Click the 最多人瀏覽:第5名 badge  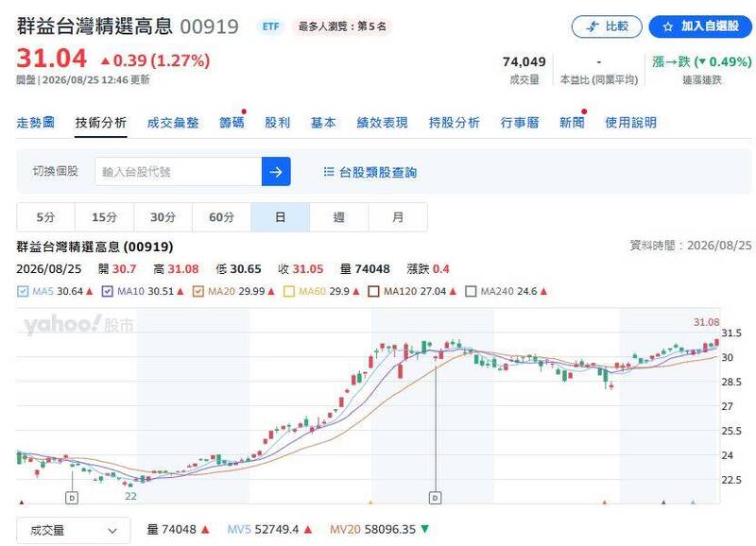pyautogui.click(x=342, y=26)
